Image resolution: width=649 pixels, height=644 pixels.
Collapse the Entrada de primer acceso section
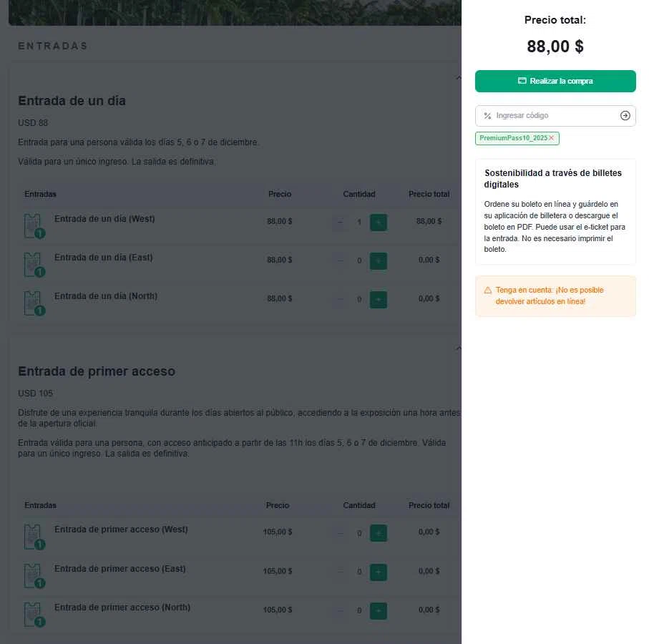click(x=458, y=348)
